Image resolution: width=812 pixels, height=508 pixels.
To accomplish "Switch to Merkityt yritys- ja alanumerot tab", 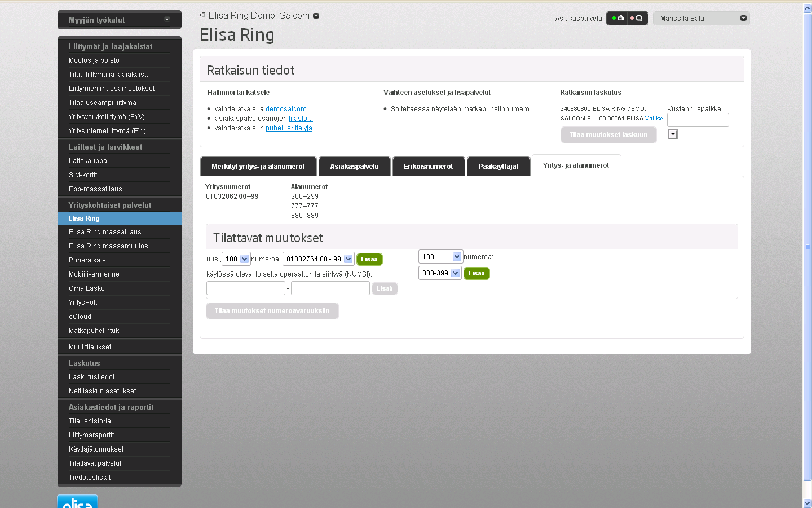I will pos(258,167).
